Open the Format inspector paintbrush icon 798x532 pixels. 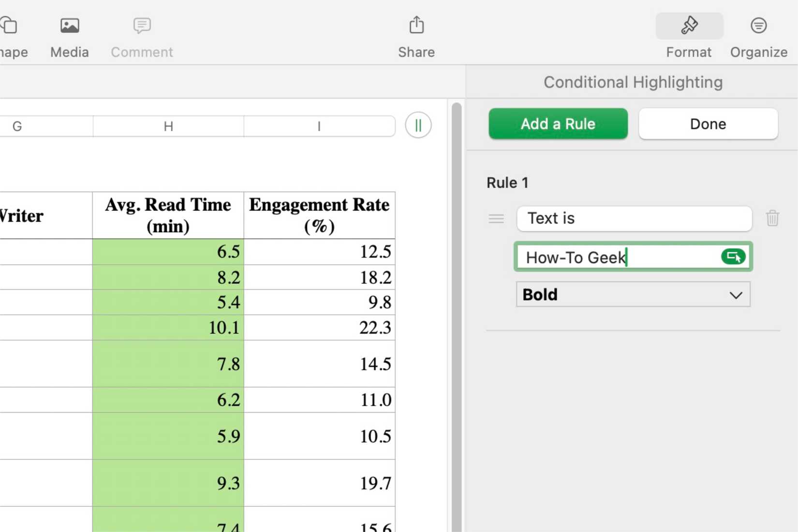pos(689,26)
